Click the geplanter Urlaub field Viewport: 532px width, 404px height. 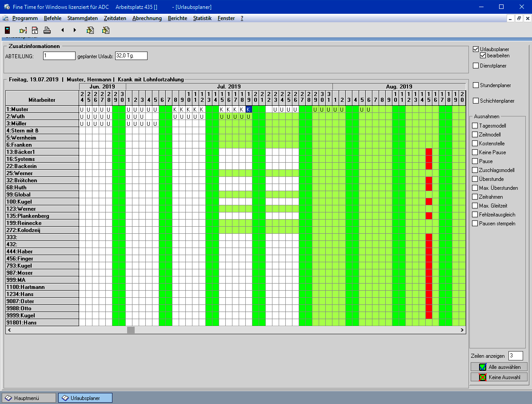click(x=131, y=56)
